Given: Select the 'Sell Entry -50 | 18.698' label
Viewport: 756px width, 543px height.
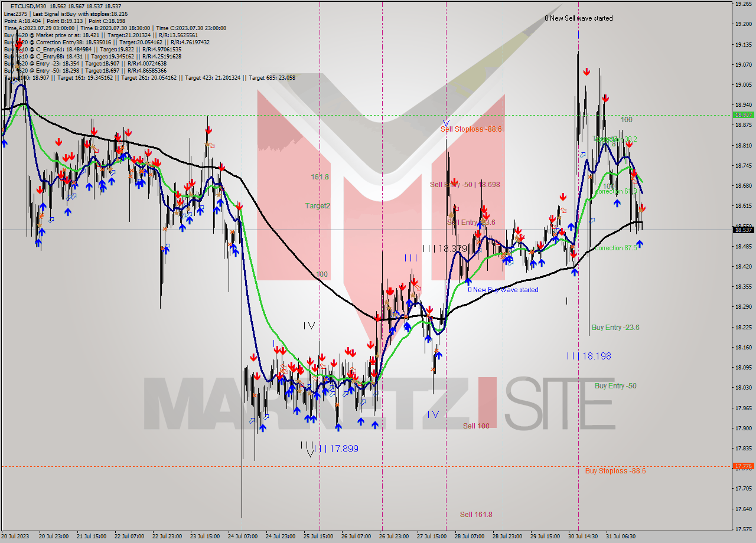Looking at the screenshot, I should tap(465, 185).
